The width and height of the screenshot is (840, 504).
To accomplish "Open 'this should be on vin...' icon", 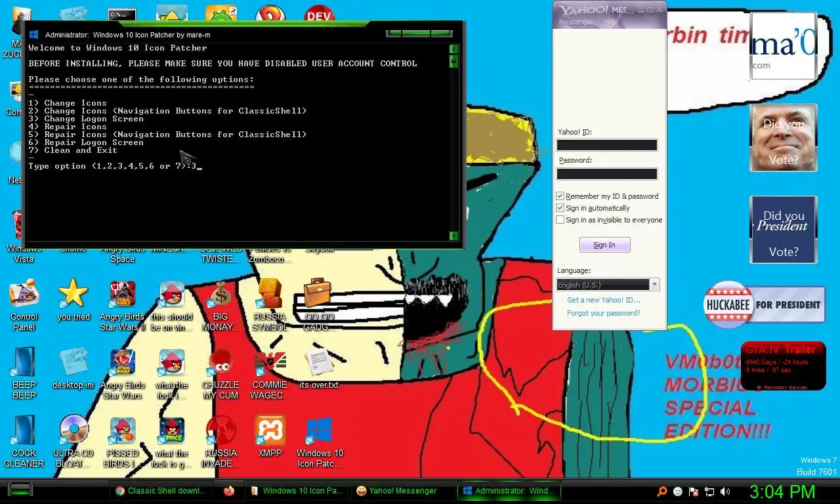I will 172,305.
